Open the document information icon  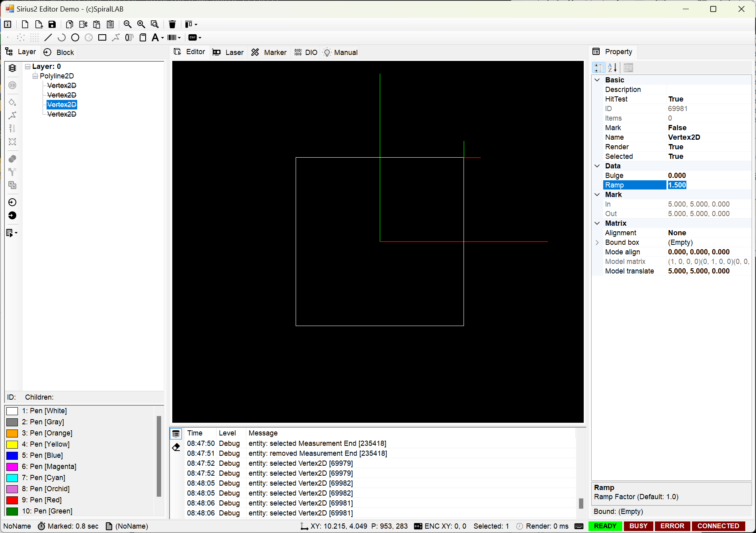coord(8,24)
